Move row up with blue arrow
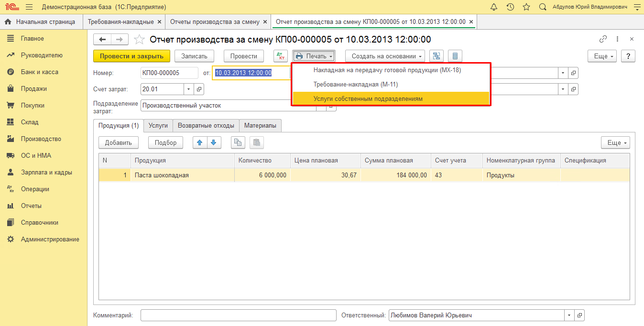 coord(200,142)
